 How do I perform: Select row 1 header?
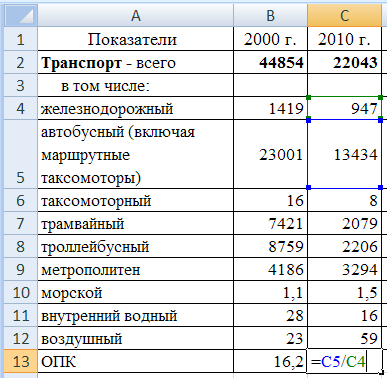tap(21, 39)
